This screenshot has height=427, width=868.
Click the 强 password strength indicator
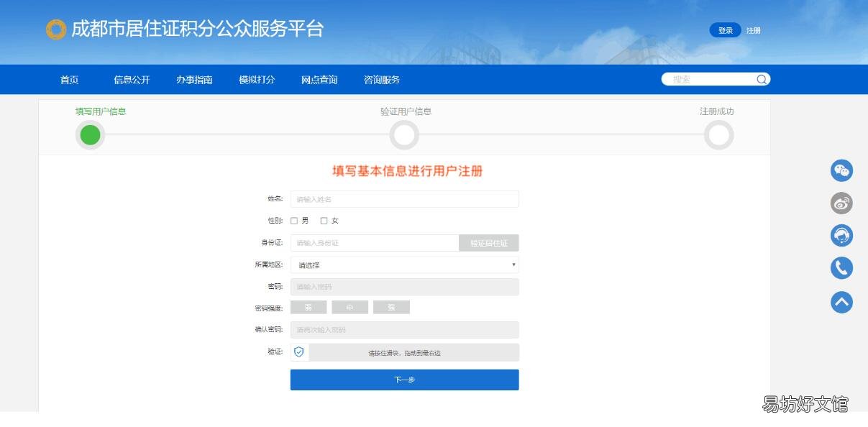[392, 307]
